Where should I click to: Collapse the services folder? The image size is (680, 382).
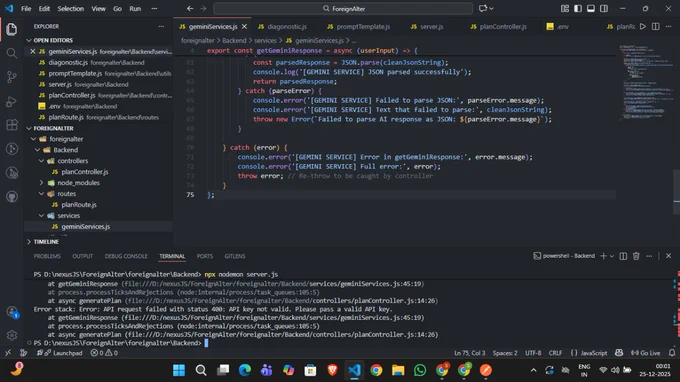click(42, 215)
